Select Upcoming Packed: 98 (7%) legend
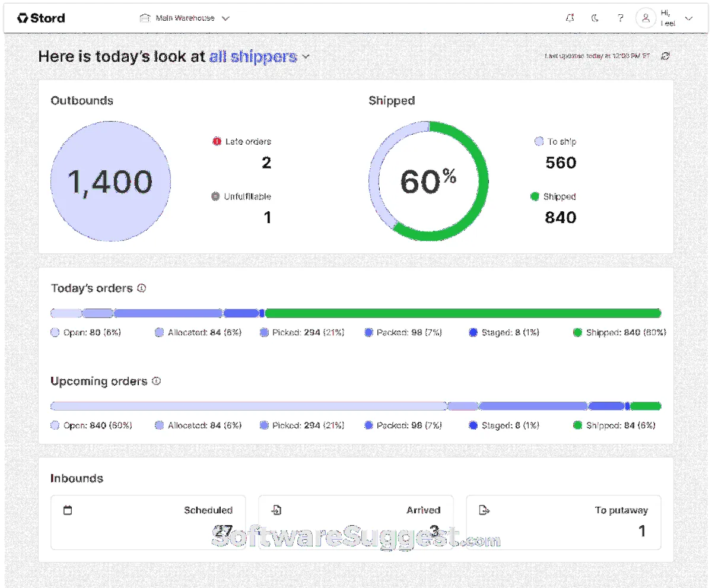 click(x=403, y=425)
